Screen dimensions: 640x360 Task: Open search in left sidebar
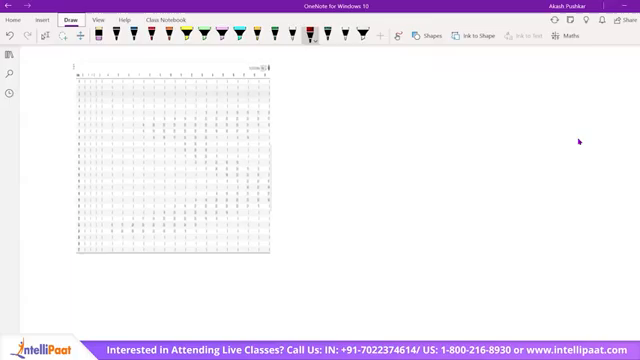[x=9, y=74]
